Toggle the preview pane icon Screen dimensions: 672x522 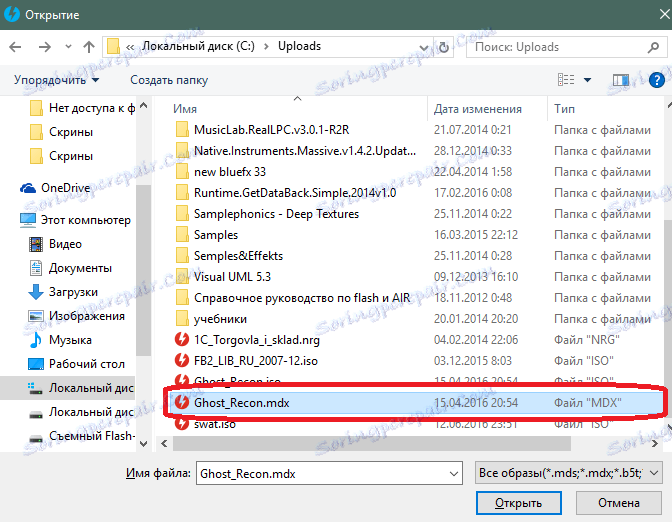[x=621, y=80]
